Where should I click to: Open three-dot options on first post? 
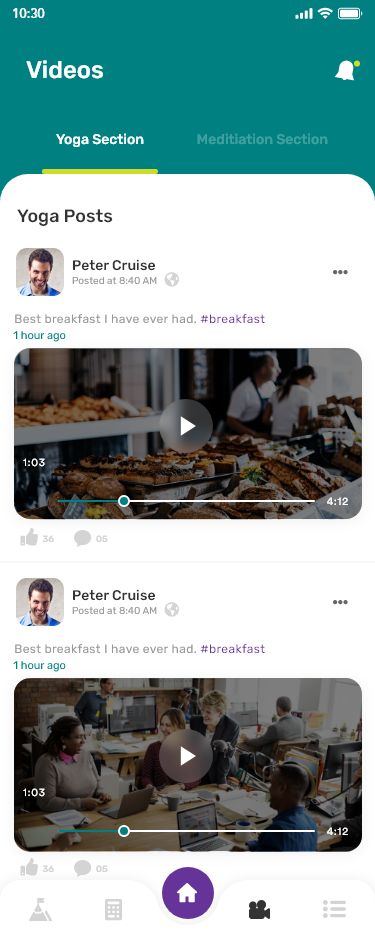point(340,272)
